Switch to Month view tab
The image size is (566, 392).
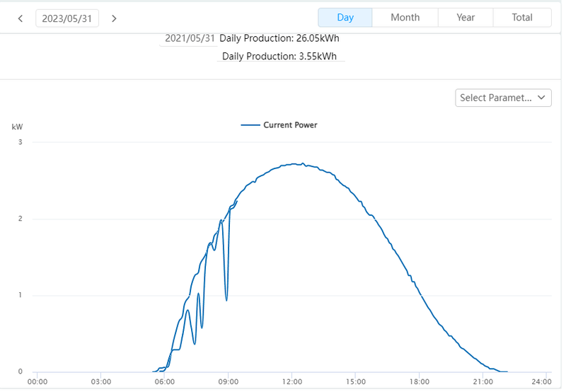point(405,18)
